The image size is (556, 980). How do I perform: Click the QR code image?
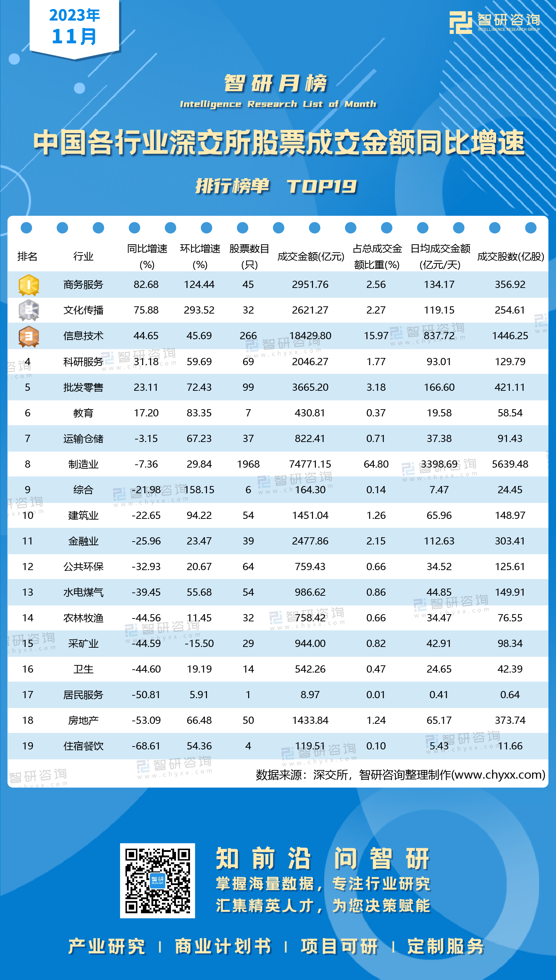pyautogui.click(x=157, y=880)
